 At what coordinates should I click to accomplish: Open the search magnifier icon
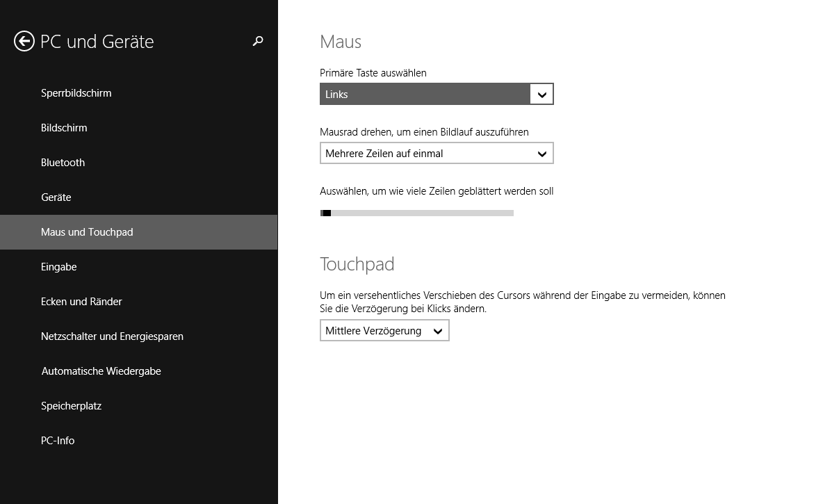[258, 42]
